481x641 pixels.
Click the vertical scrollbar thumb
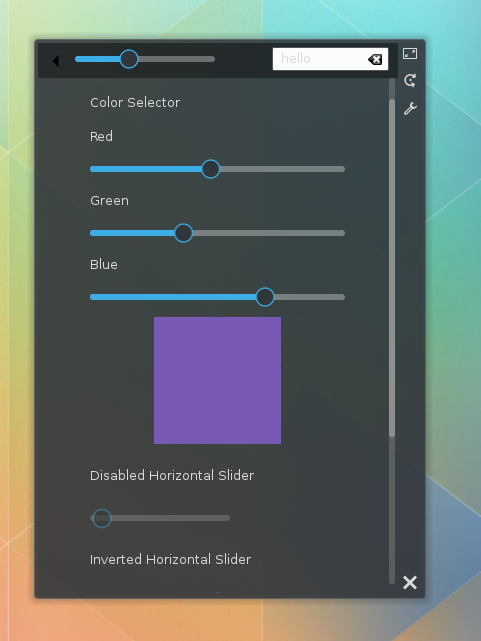392,268
